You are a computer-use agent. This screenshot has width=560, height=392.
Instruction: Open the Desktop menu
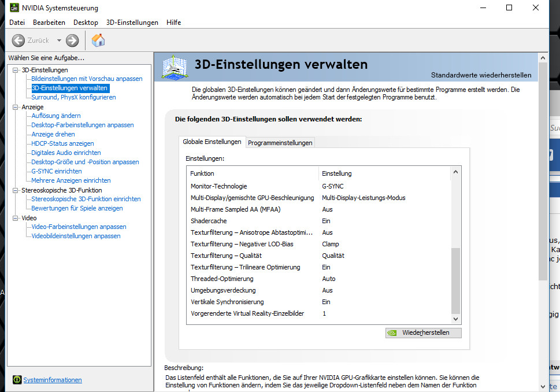pyautogui.click(x=86, y=22)
